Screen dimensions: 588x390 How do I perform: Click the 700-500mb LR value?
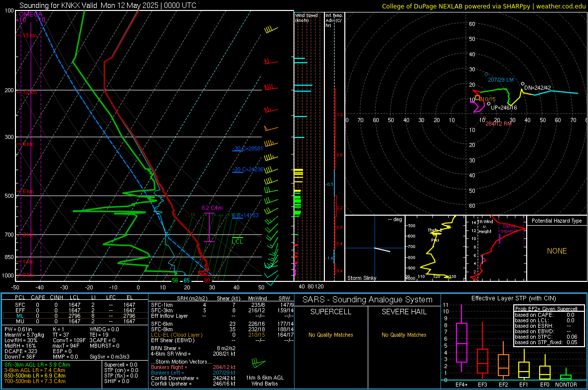pyautogui.click(x=34, y=381)
